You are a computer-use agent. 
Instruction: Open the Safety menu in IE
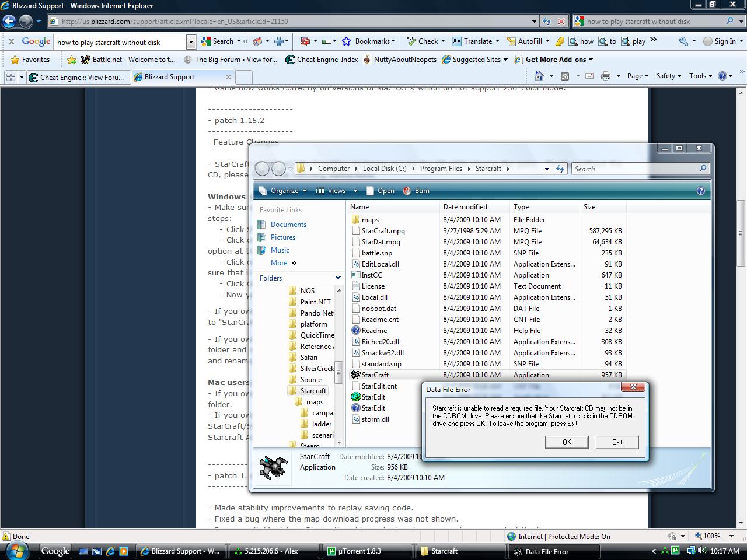click(669, 76)
